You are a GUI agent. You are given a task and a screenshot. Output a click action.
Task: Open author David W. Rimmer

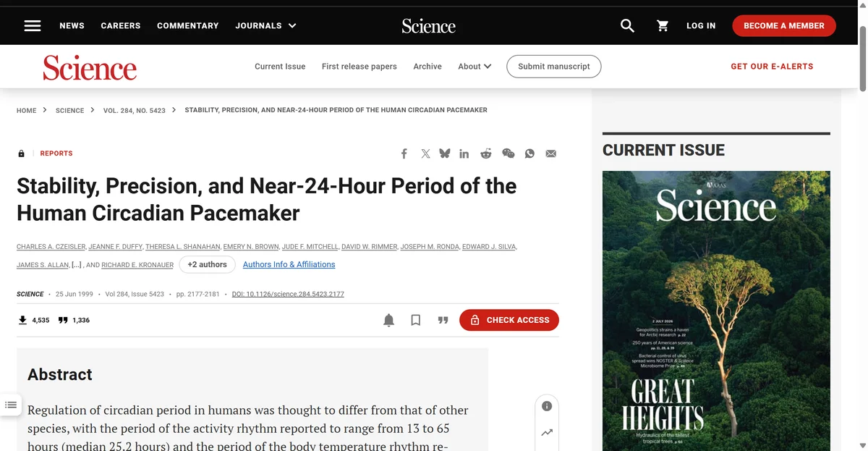pos(369,247)
